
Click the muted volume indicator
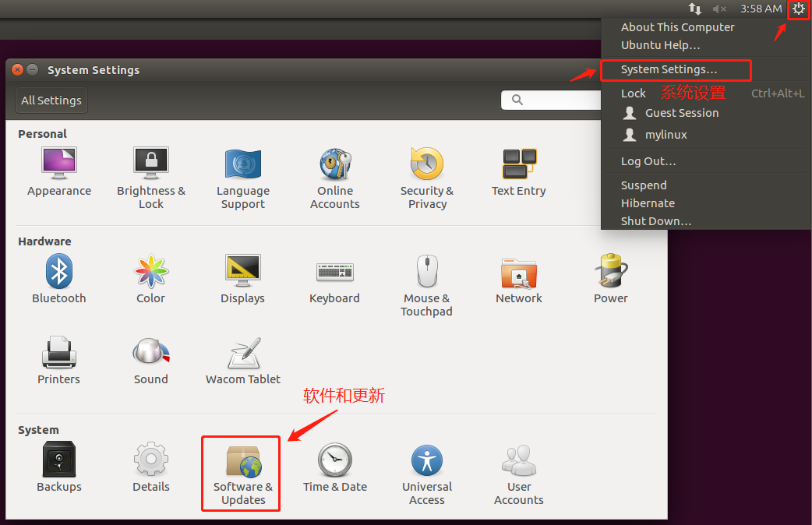pos(719,9)
